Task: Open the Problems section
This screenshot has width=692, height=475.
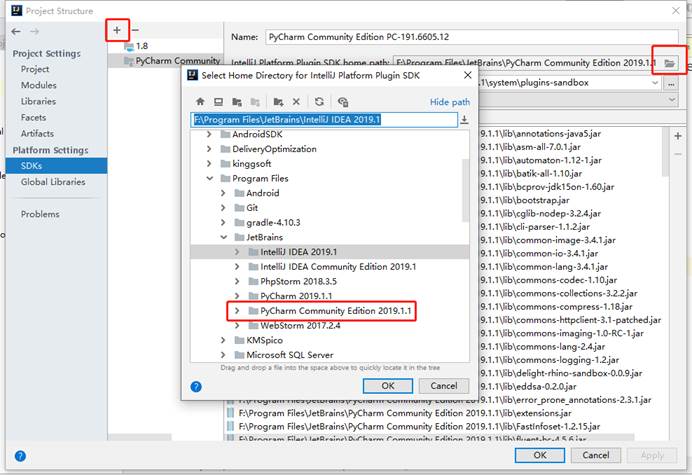Action: pyautogui.click(x=40, y=214)
